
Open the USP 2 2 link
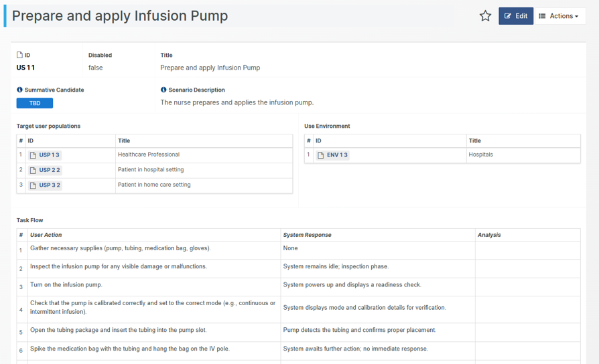pyautogui.click(x=49, y=171)
